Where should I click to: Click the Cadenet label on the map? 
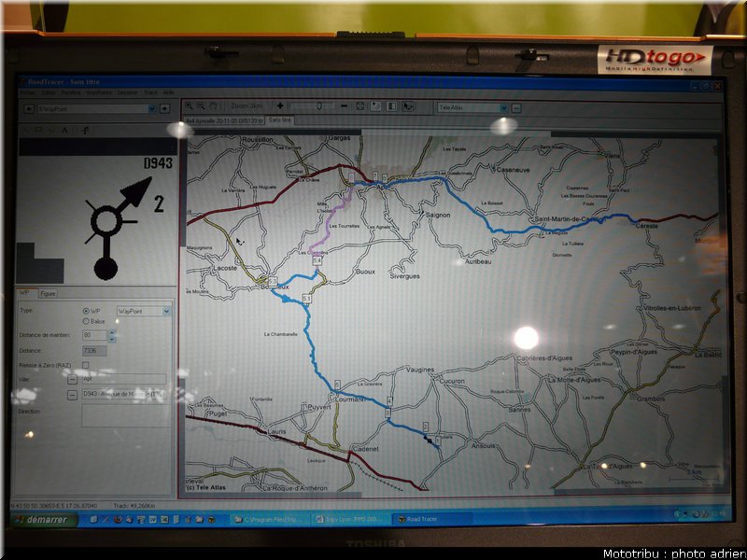pos(366,449)
